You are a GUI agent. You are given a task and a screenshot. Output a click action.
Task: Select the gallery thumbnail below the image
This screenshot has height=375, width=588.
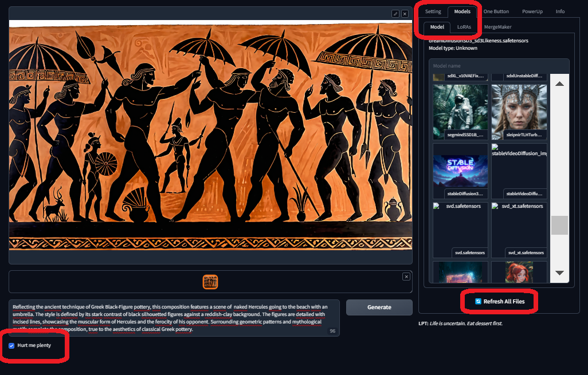tap(210, 282)
